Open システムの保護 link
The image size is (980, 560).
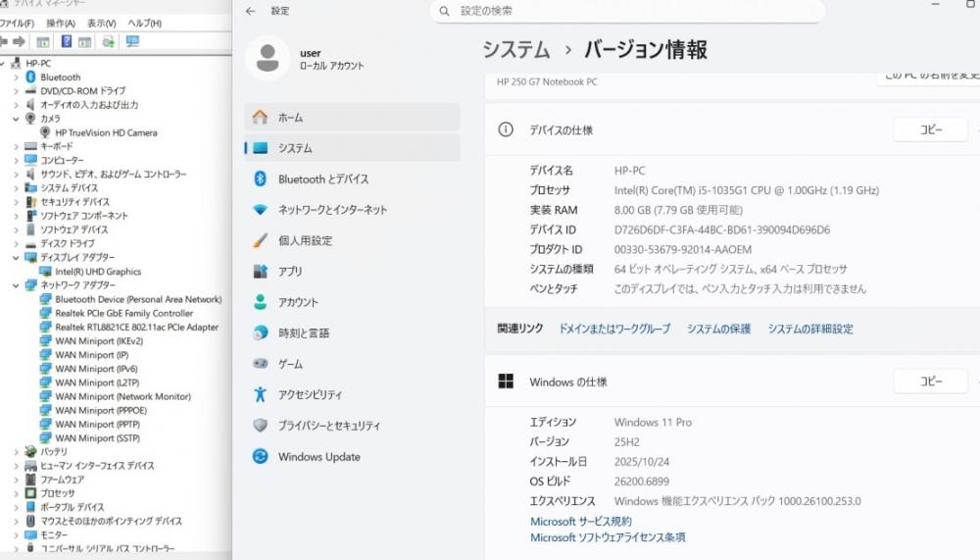point(718,329)
